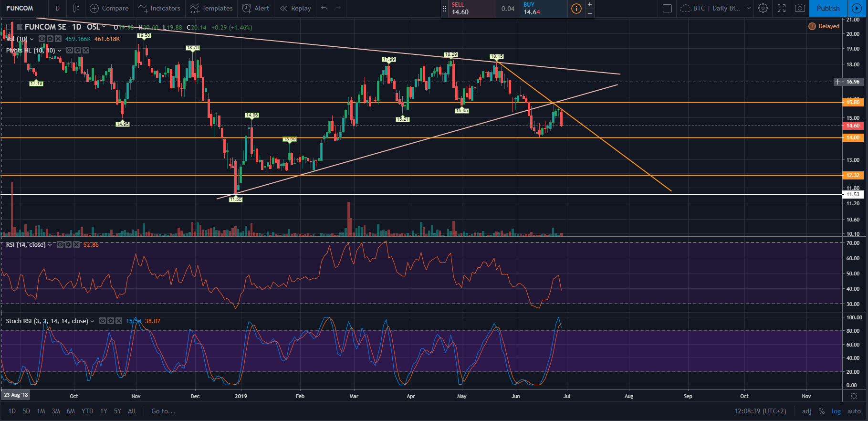The image size is (868, 421).
Task: Change the D interval selector
Action: [x=57, y=8]
